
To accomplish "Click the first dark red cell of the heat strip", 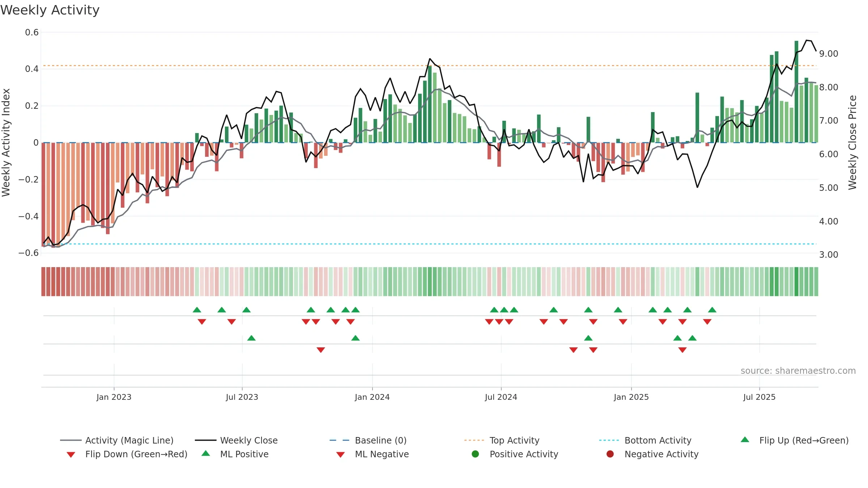I will tap(43, 282).
